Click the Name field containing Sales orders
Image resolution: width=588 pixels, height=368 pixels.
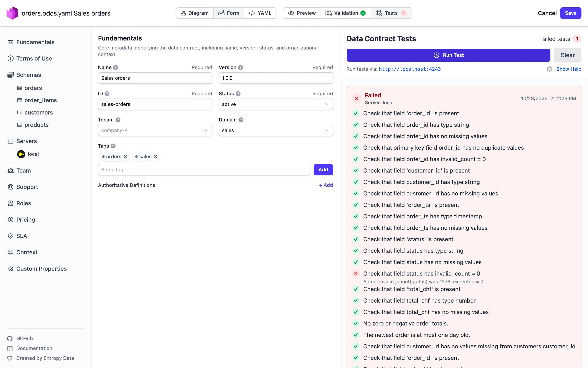point(155,78)
